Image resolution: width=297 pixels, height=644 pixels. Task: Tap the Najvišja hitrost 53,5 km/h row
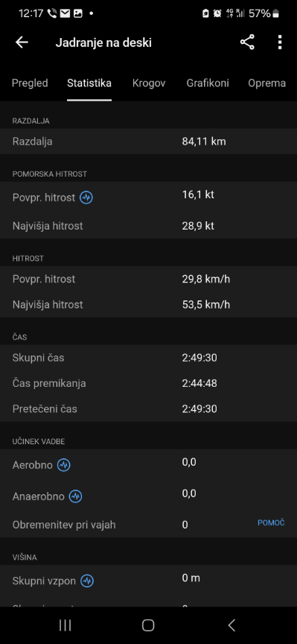click(149, 304)
